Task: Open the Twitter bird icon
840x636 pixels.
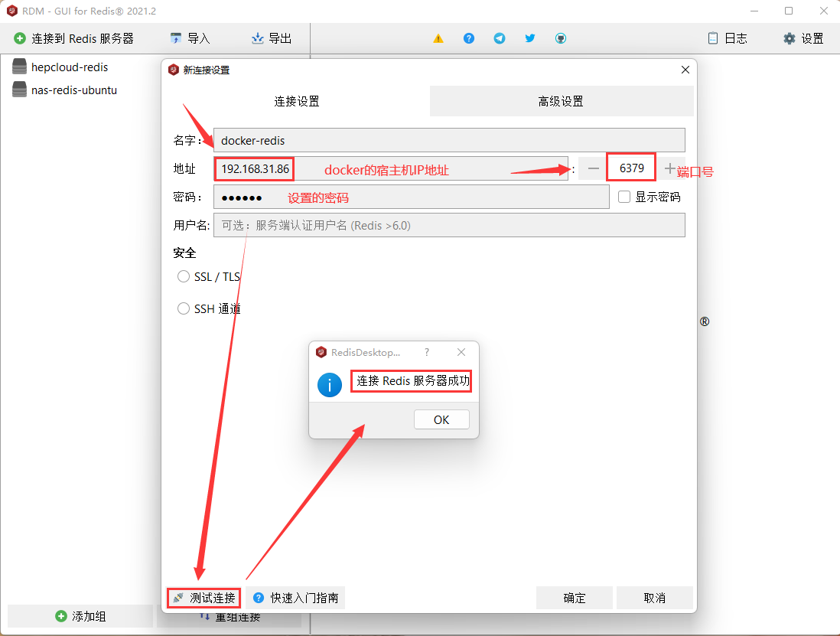Action: tap(530, 38)
